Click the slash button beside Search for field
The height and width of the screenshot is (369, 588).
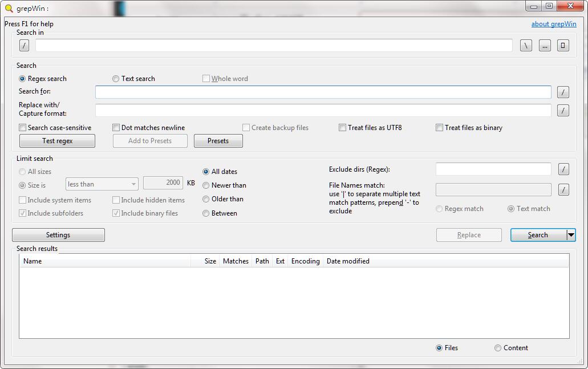[x=563, y=92]
